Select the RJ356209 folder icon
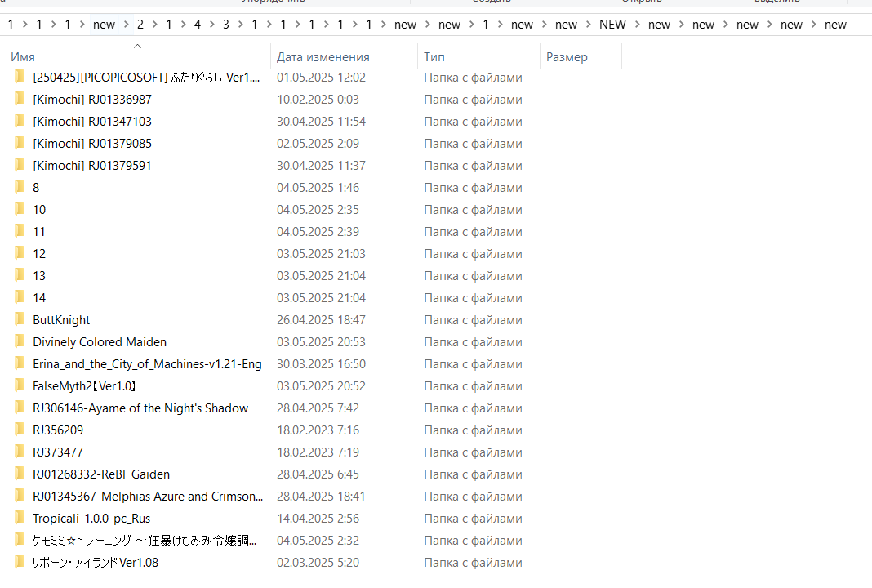 click(20, 430)
